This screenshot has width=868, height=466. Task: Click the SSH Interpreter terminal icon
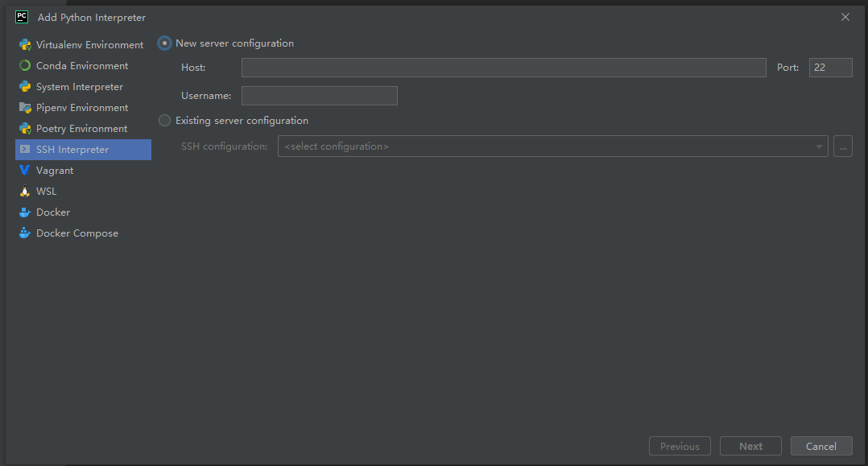(25, 150)
